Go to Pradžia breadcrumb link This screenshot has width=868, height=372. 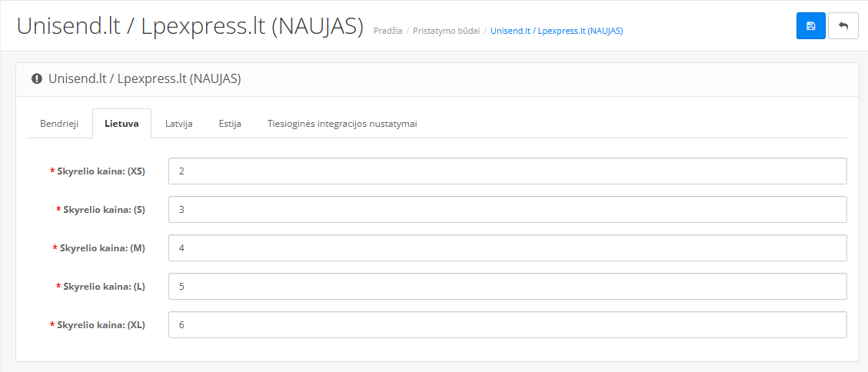pos(387,32)
